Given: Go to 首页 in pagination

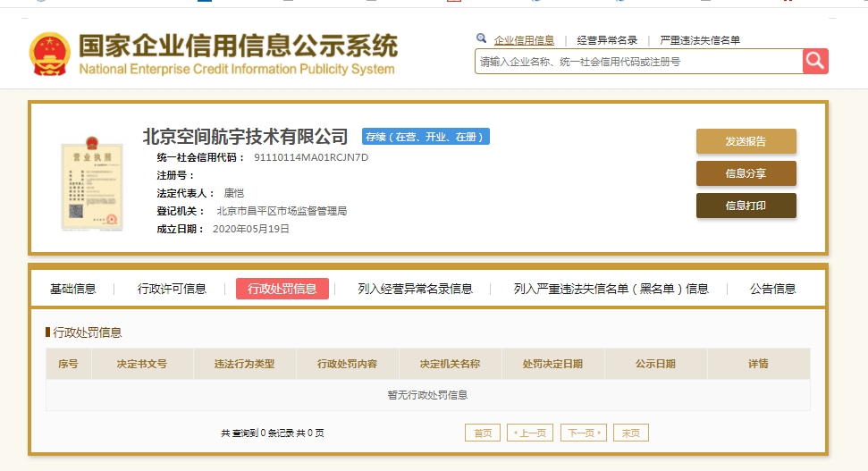Looking at the screenshot, I should 483,433.
